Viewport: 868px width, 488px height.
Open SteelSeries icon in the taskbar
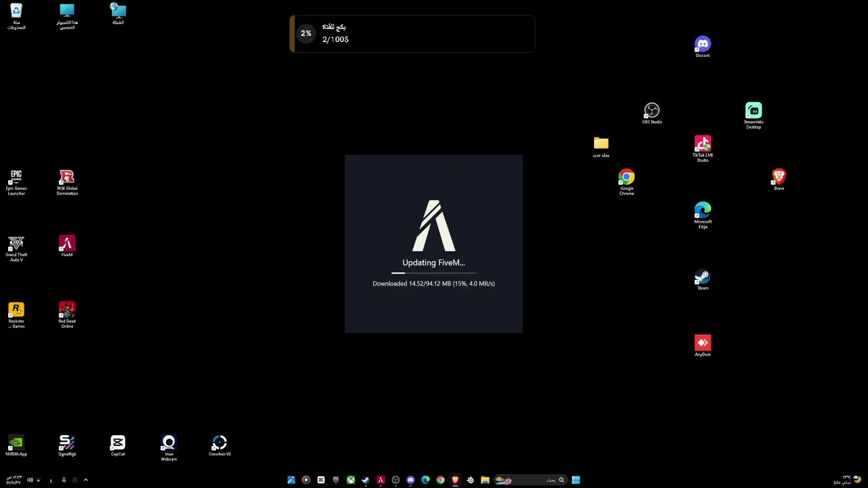(x=470, y=480)
